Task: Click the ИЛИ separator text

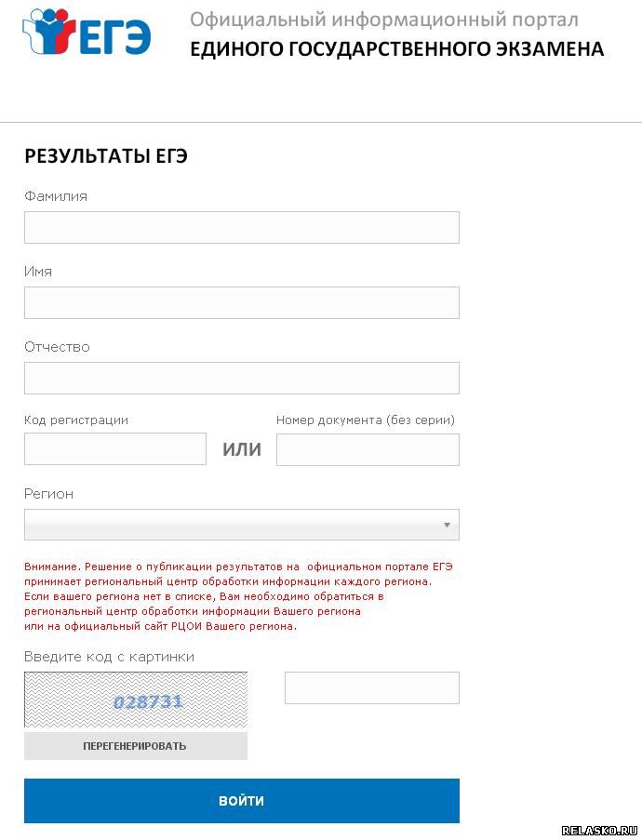Action: (x=241, y=450)
